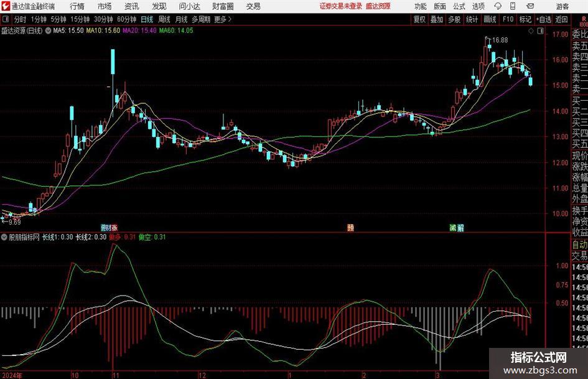Open the 画线 drawing tools button
Screen dimensions: 588x379
point(490,19)
